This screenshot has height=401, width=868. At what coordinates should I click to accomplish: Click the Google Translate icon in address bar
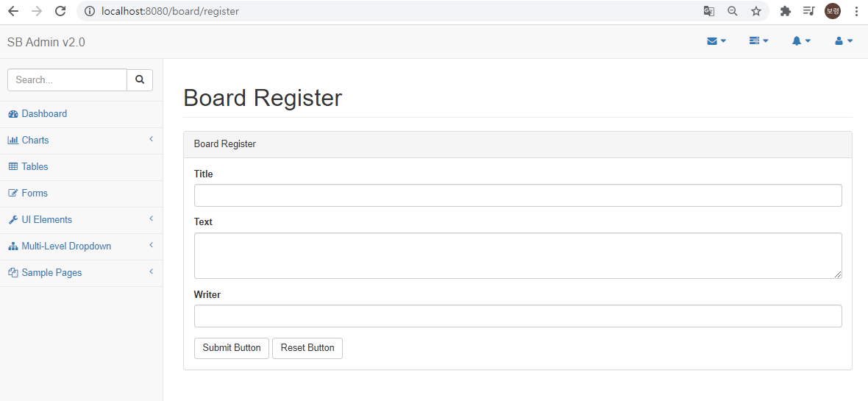pos(708,11)
